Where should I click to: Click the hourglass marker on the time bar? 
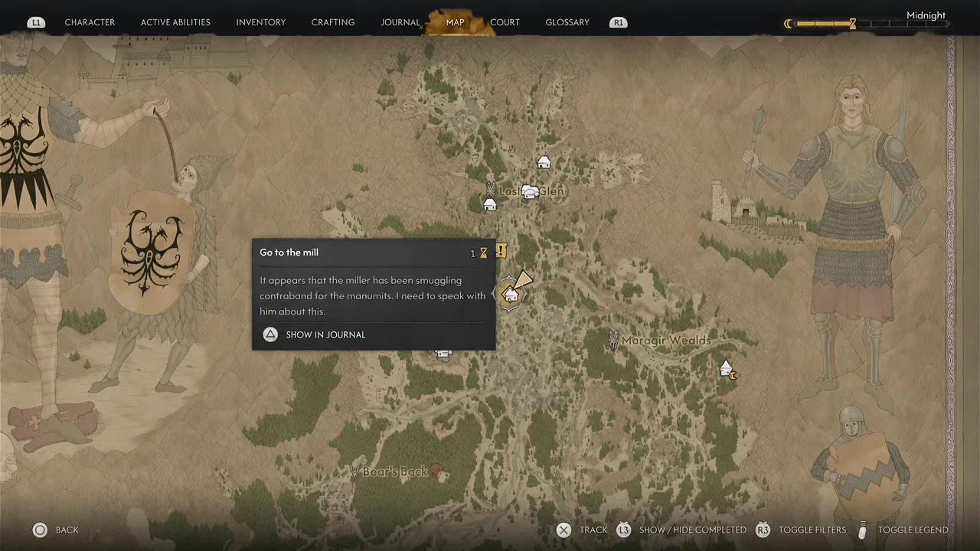852,24
